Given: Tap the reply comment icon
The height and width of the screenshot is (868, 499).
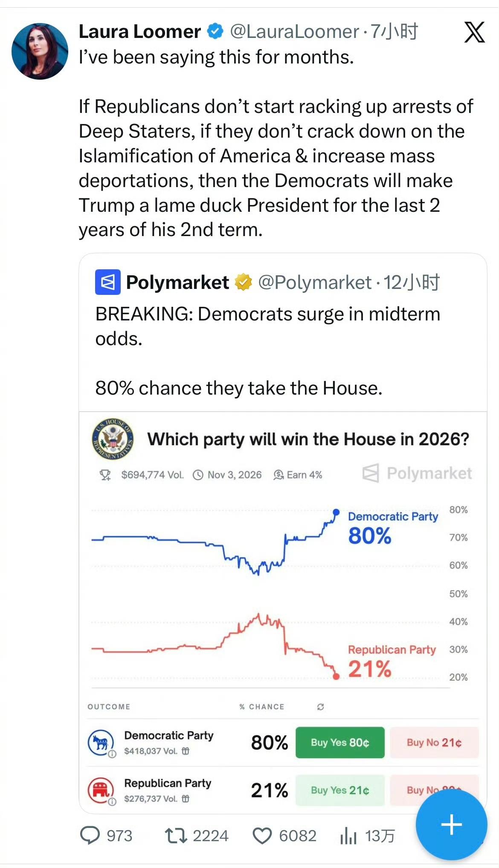Looking at the screenshot, I should 90,836.
